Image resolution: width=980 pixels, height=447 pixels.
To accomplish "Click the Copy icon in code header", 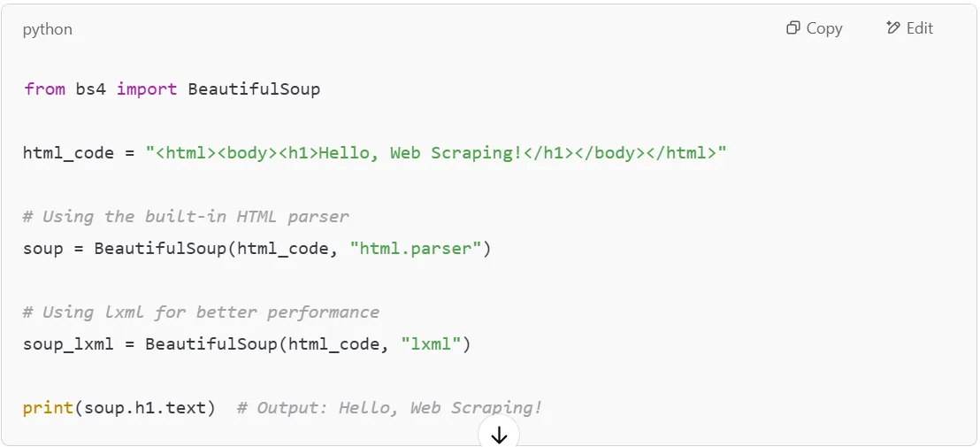I will coord(792,28).
